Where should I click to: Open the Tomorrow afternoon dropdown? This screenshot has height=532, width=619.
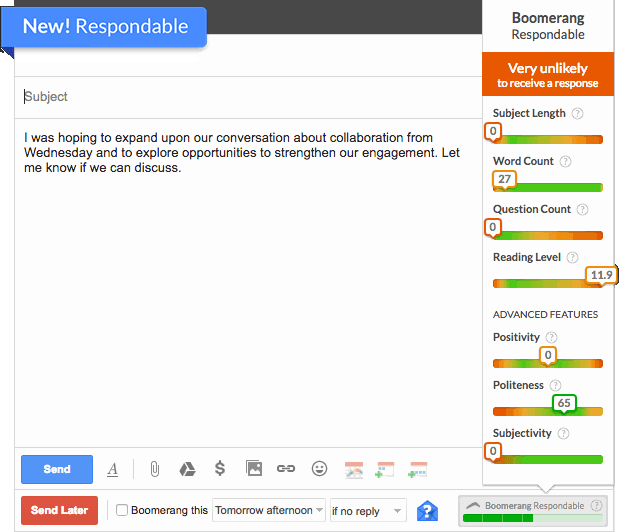[268, 510]
